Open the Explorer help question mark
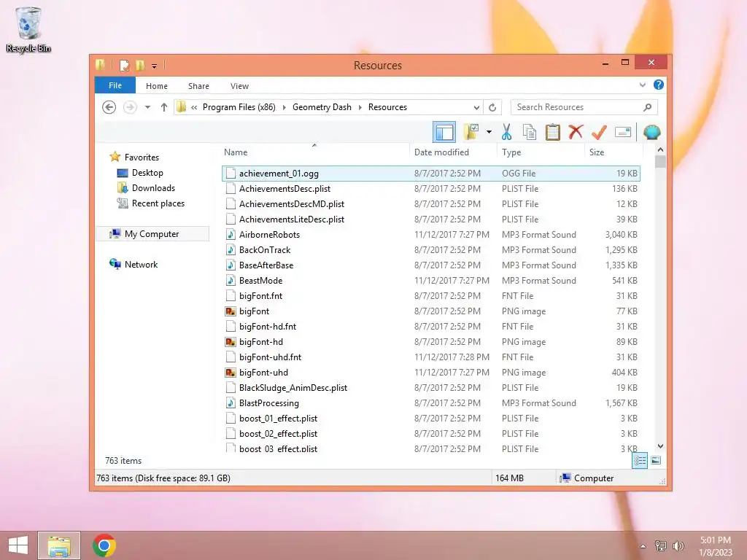This screenshot has width=747, height=560. 659,85
